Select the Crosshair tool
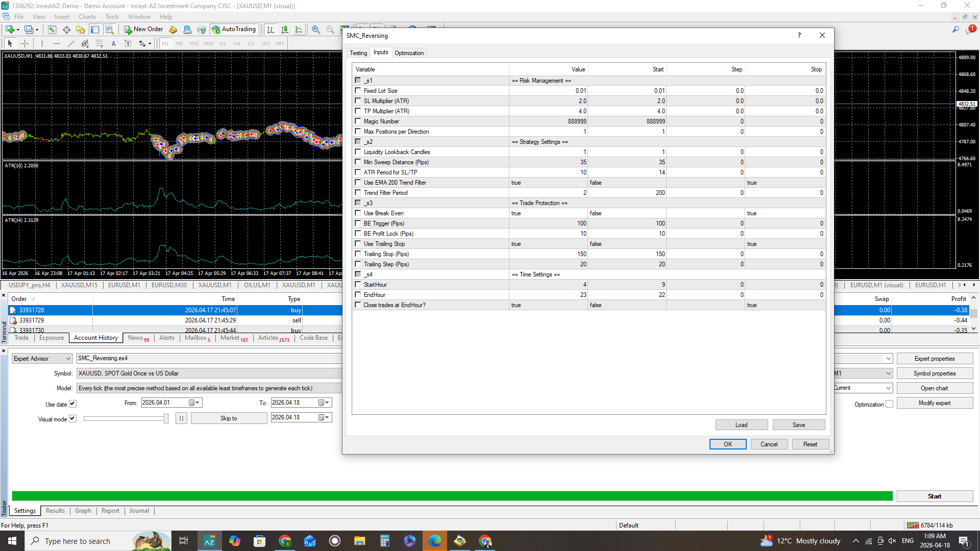Screen dimensions: 980x551 pyautogui.click(x=24, y=44)
